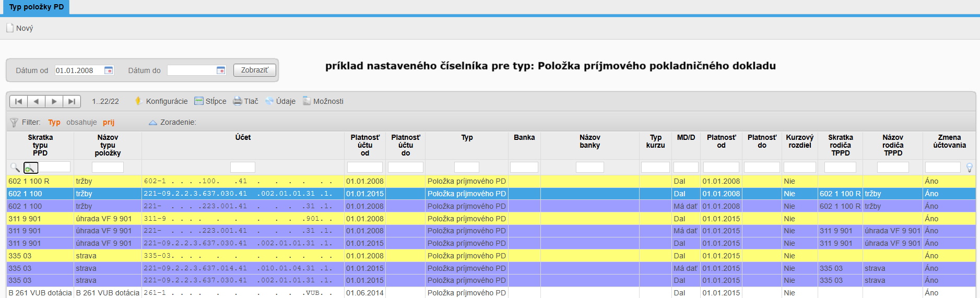Open Konfigurácie settings

tap(161, 101)
